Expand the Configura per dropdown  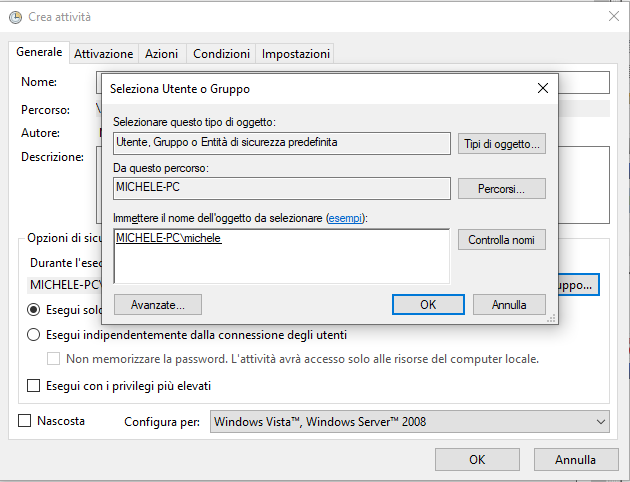click(410, 422)
